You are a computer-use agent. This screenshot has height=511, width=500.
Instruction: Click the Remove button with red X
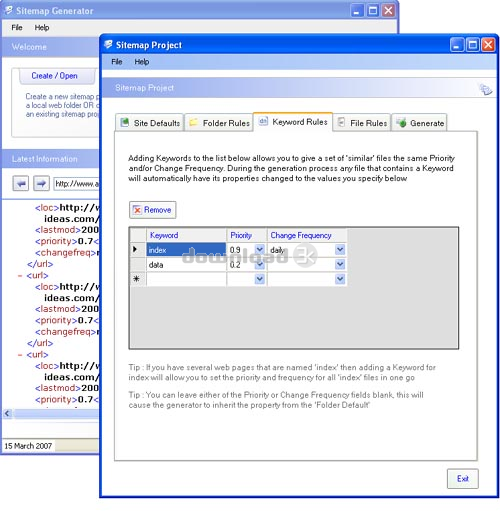click(x=152, y=210)
